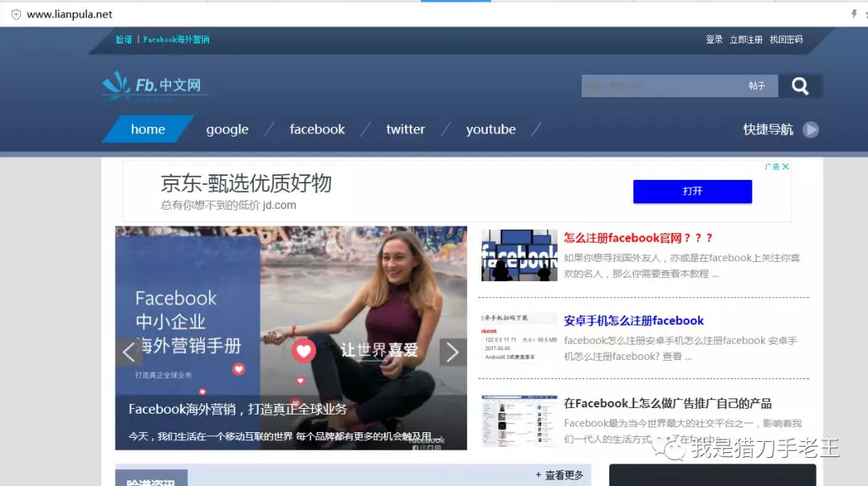Open article 在Facebook上怎么做广告推广自己的产品
Screen dimensions: 868x486
pyautogui.click(x=668, y=403)
